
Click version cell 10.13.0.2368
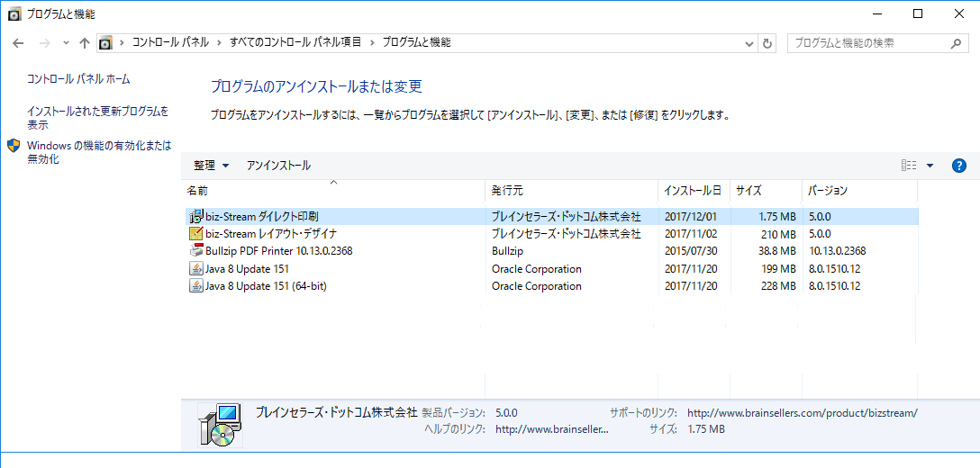[x=837, y=251]
